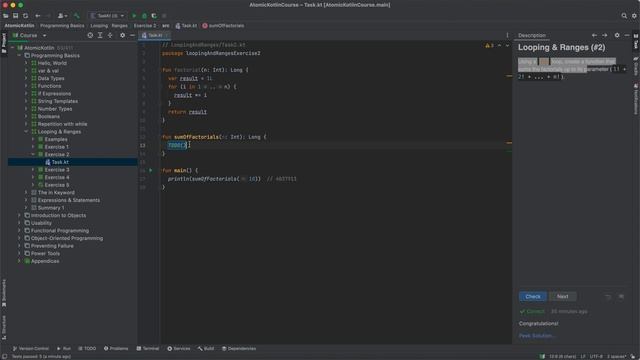
Task: Open editor tabs more-options menu
Action: pyautogui.click(x=507, y=36)
